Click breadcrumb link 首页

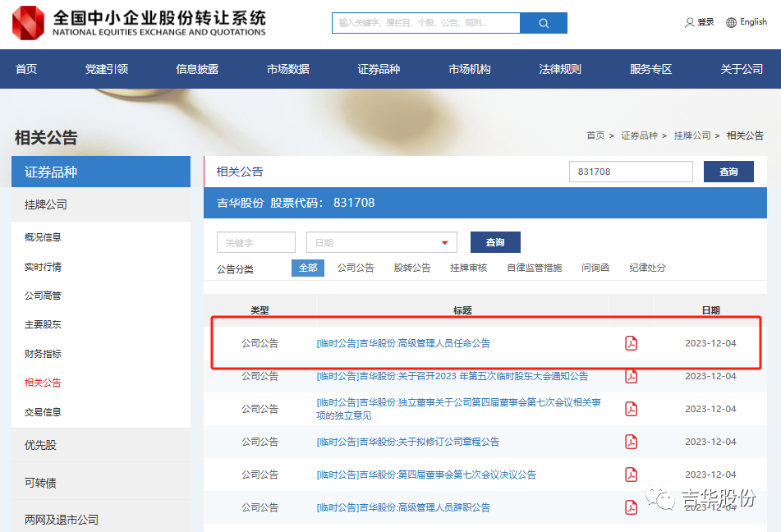tap(595, 135)
